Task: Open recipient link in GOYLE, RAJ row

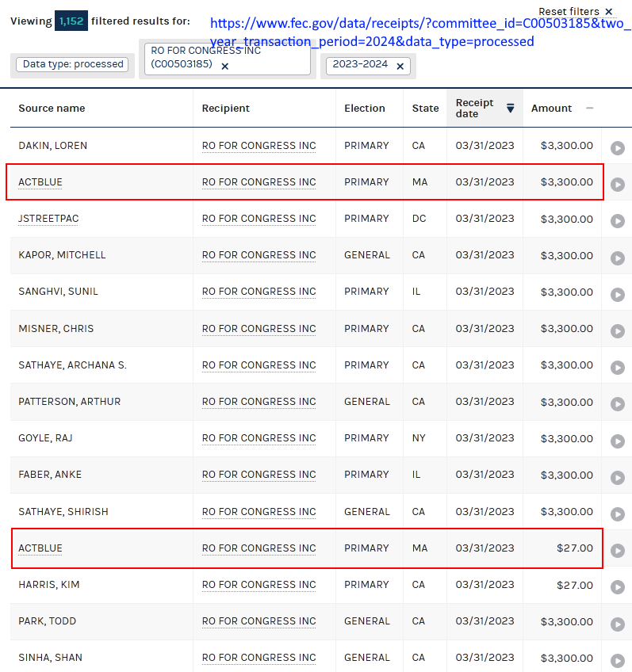Action: 259,438
